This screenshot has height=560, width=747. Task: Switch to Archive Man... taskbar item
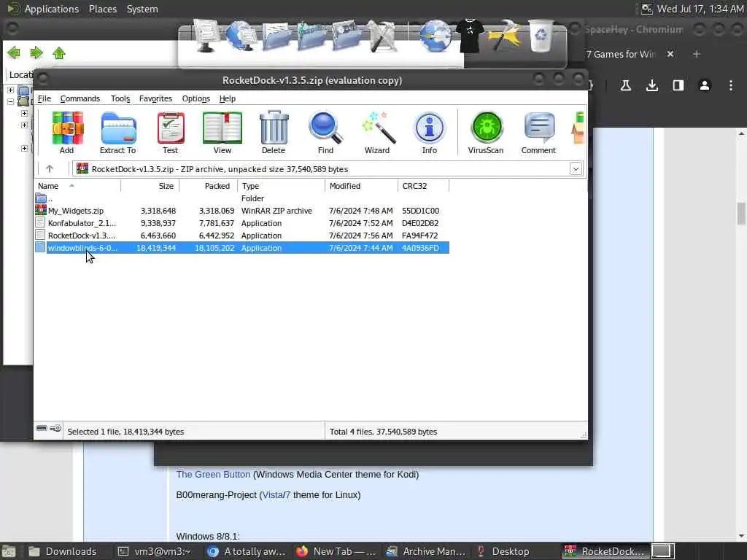pyautogui.click(x=425, y=551)
